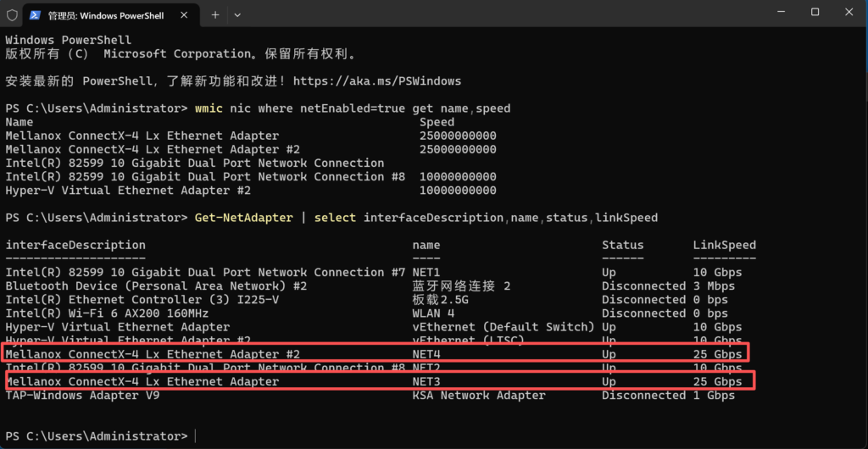This screenshot has height=449, width=868.
Task: Click the interfaceDescription column header
Action: click(75, 245)
